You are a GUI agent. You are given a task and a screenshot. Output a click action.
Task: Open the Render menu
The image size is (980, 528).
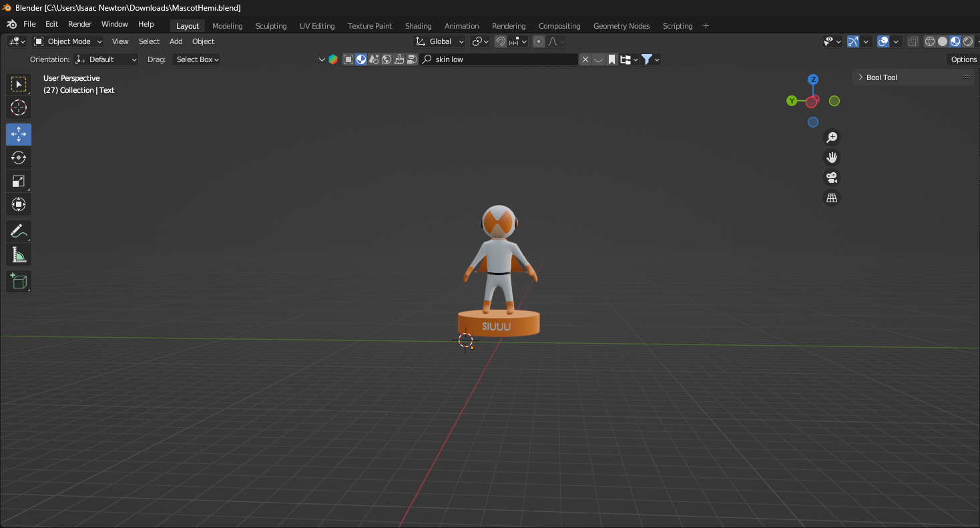pos(80,25)
